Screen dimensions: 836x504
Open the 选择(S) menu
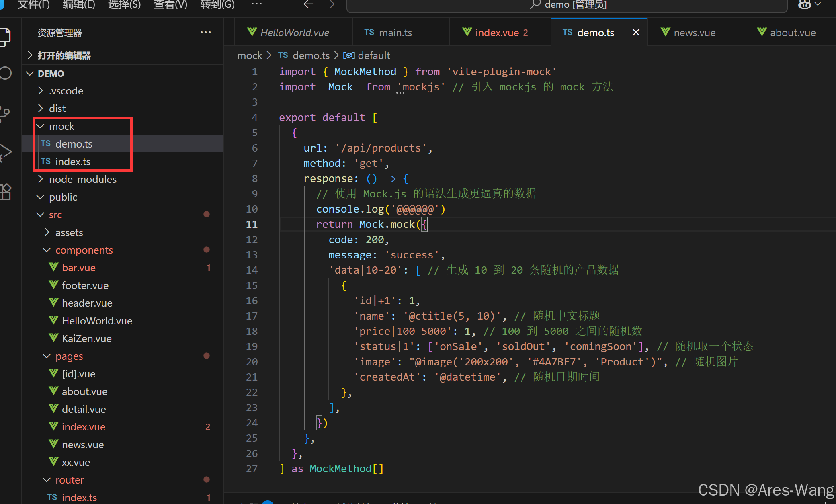(124, 5)
